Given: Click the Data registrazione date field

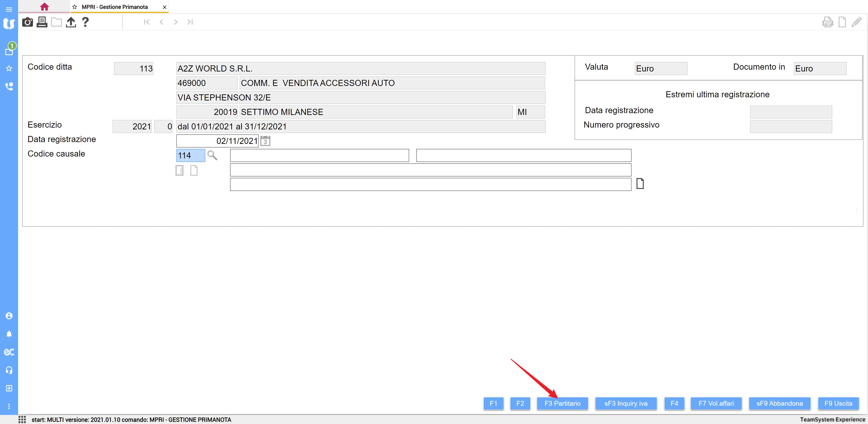Looking at the screenshot, I should pyautogui.click(x=217, y=141).
